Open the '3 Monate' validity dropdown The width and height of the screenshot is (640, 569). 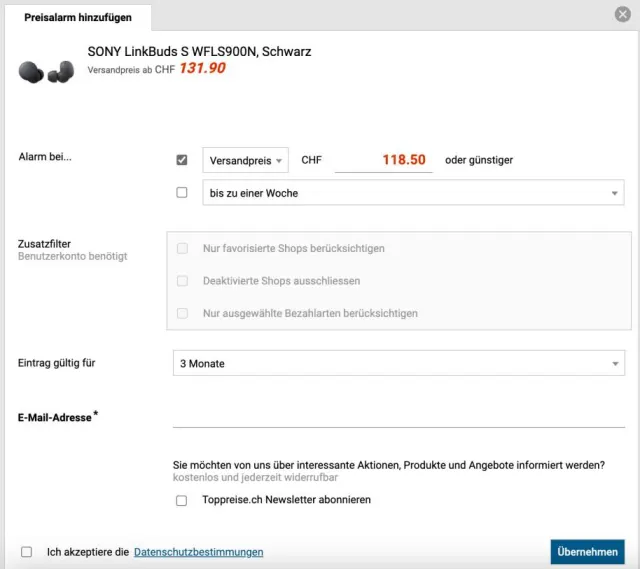pos(399,364)
